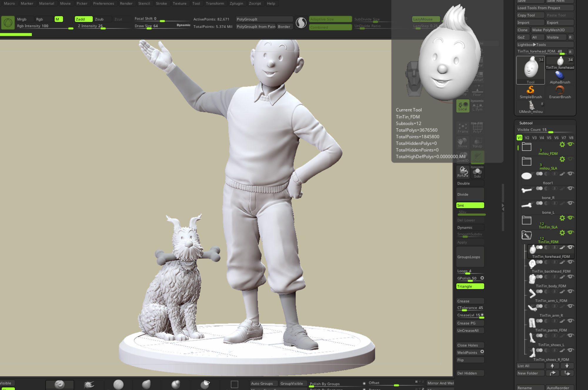Click the Local symmetry icon
This screenshot has height=390, width=588.
[462, 106]
